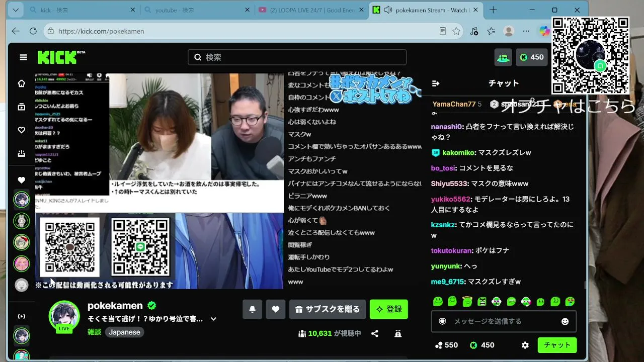Screen dimensions: 644x362
Task: Click the 550 channel points counter
Action: [446, 345]
